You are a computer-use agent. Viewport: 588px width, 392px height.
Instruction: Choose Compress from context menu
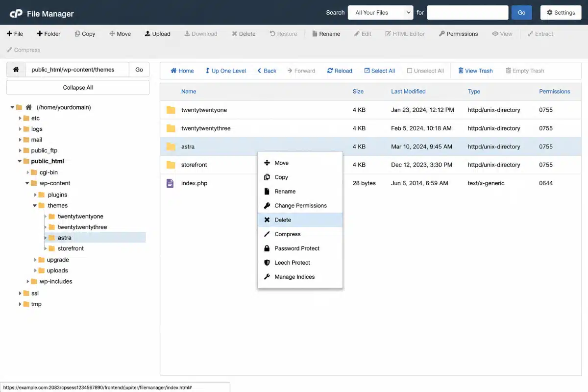coord(300,234)
